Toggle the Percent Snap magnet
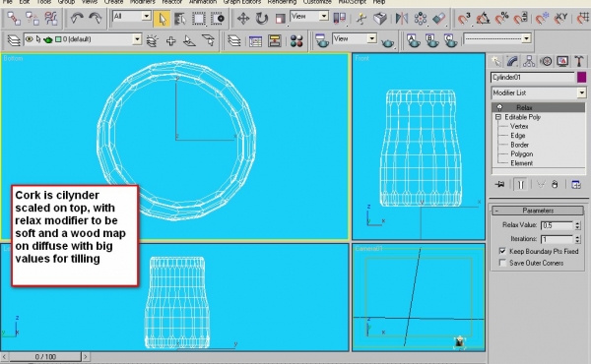Screen dimensions: 591x364 point(501,19)
